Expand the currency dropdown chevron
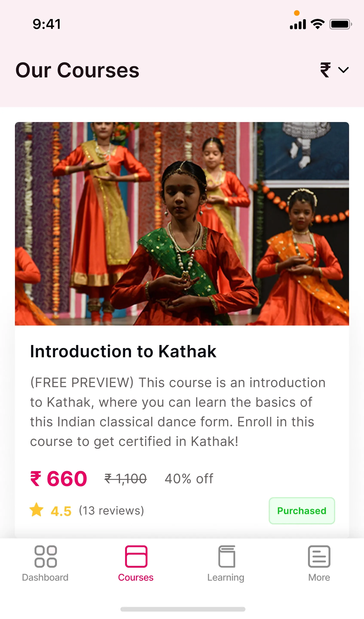364x619 pixels. point(343,70)
